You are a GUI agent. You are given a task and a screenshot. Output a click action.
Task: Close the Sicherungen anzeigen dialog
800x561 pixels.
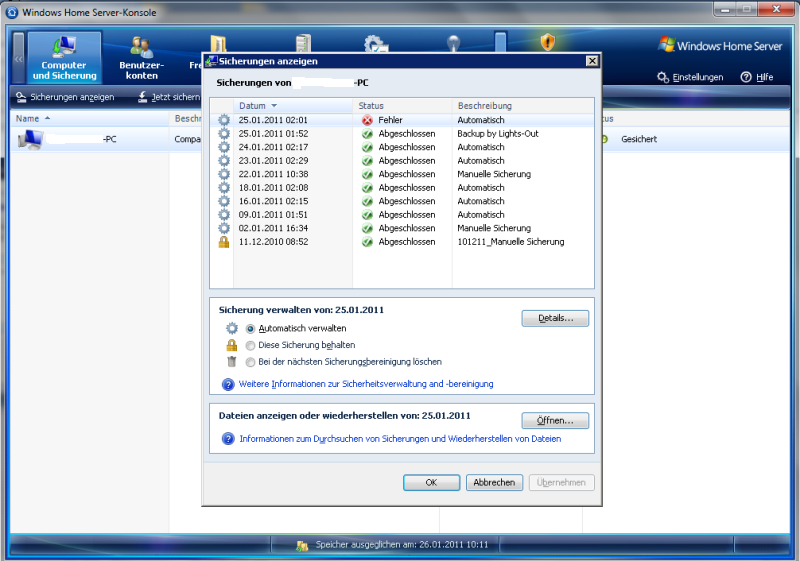[592, 61]
